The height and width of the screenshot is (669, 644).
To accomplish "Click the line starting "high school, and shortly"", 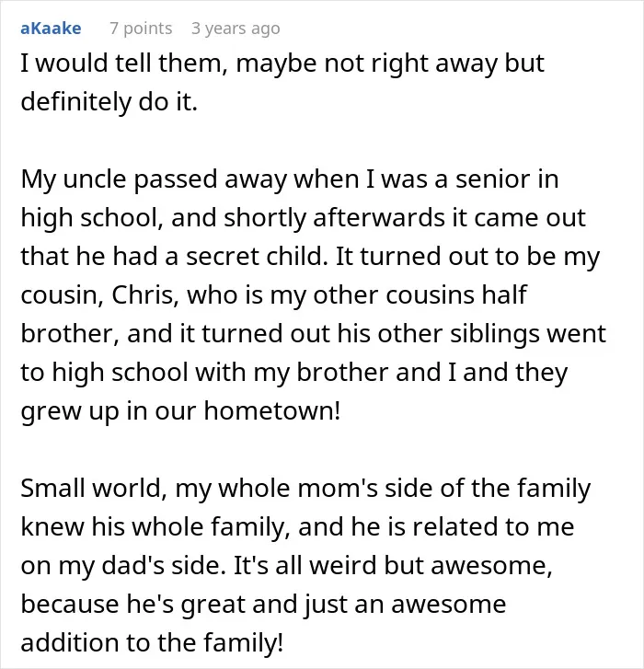I will tap(303, 218).
